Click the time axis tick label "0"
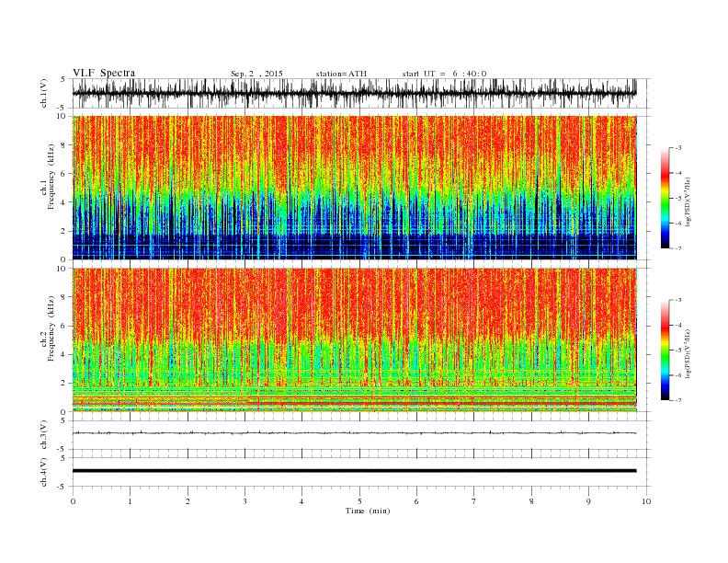This screenshot has width=728, height=563. click(73, 501)
